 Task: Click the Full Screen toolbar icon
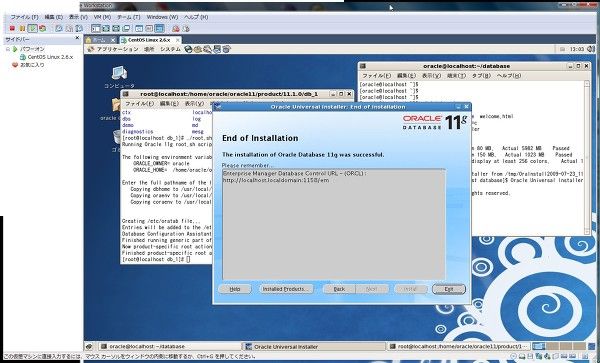click(116, 28)
